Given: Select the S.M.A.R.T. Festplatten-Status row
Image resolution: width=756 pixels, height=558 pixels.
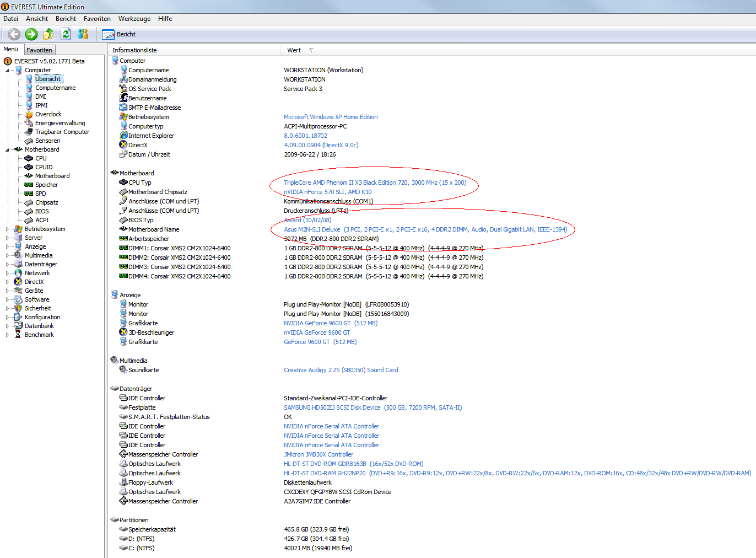Looking at the screenshot, I should click(169, 417).
